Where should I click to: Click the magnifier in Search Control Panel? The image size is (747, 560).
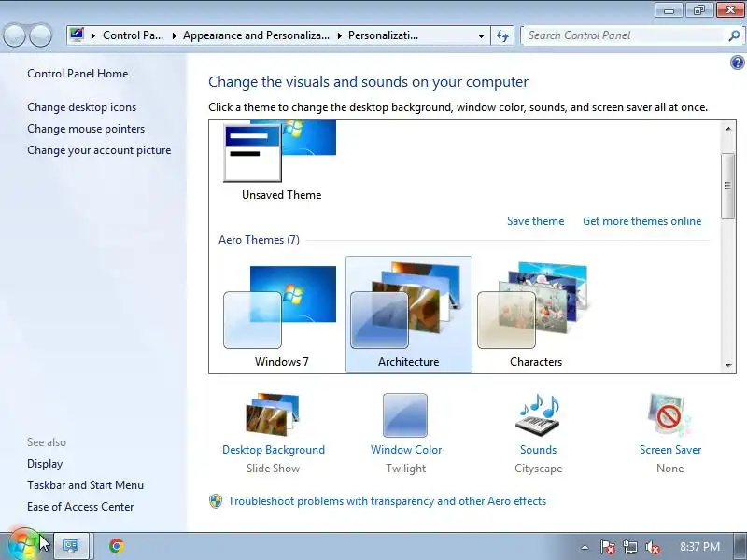click(x=734, y=35)
